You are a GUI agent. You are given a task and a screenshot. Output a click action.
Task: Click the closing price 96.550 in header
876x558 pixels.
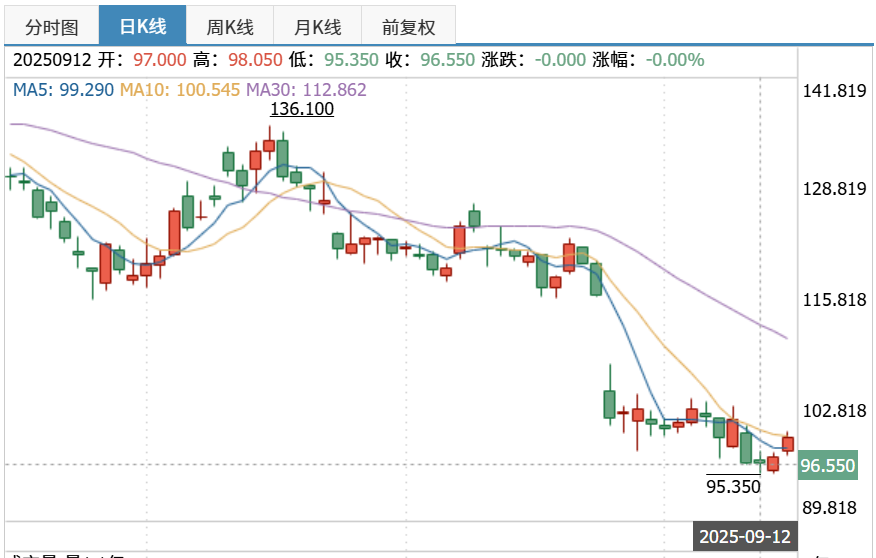click(447, 60)
